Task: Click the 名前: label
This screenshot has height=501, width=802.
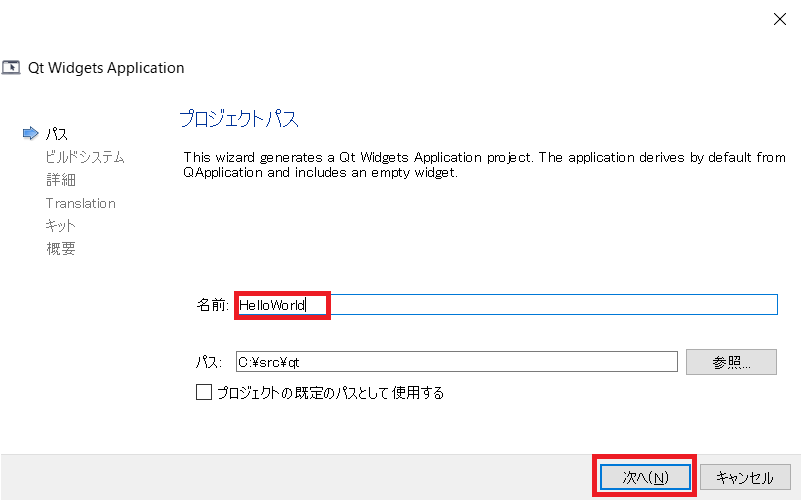Action: point(212,305)
